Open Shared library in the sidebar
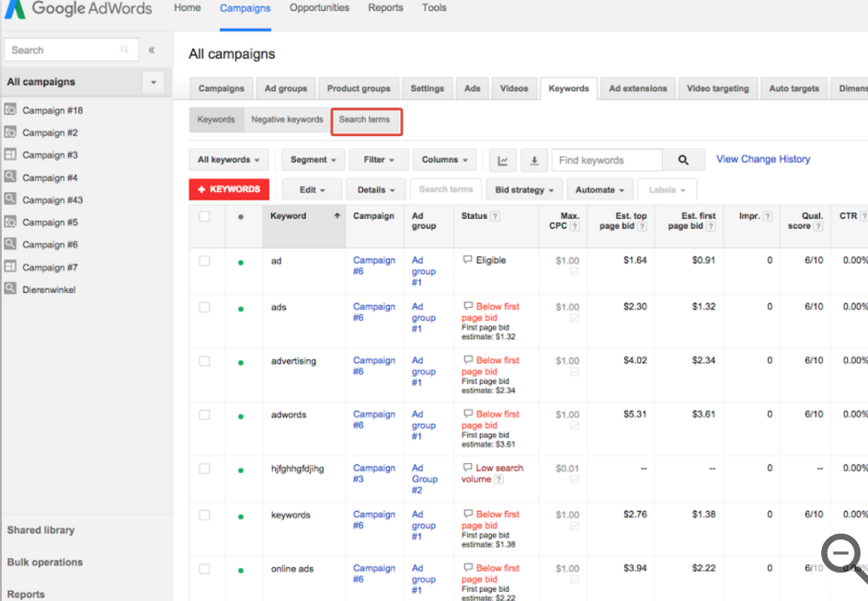The width and height of the screenshot is (868, 601). [x=41, y=530]
